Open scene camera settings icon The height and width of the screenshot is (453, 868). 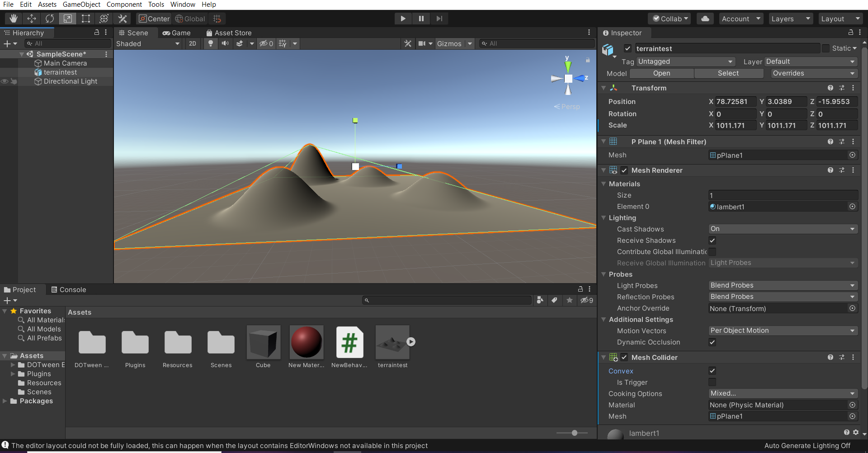(x=422, y=43)
